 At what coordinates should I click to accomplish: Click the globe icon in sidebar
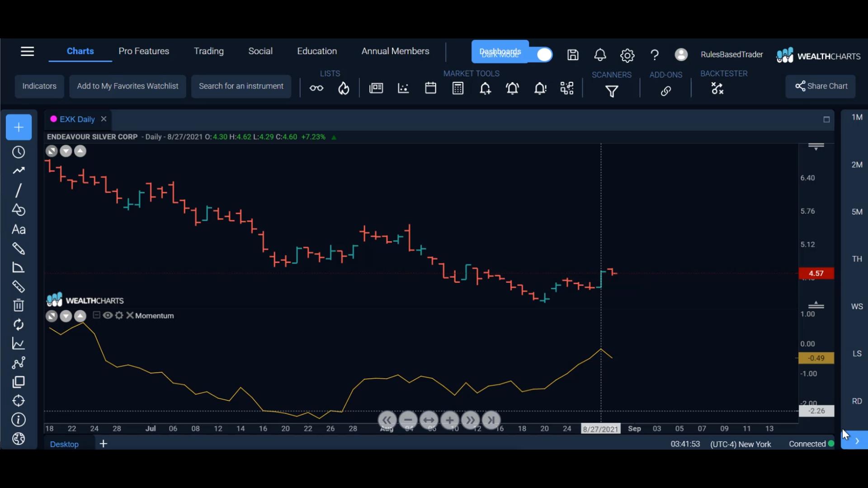click(19, 439)
